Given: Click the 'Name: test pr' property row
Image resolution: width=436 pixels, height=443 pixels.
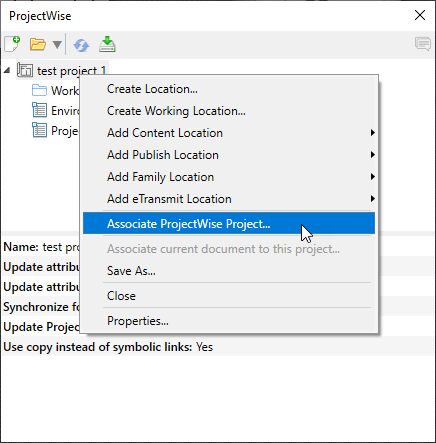Looking at the screenshot, I should tap(41, 247).
